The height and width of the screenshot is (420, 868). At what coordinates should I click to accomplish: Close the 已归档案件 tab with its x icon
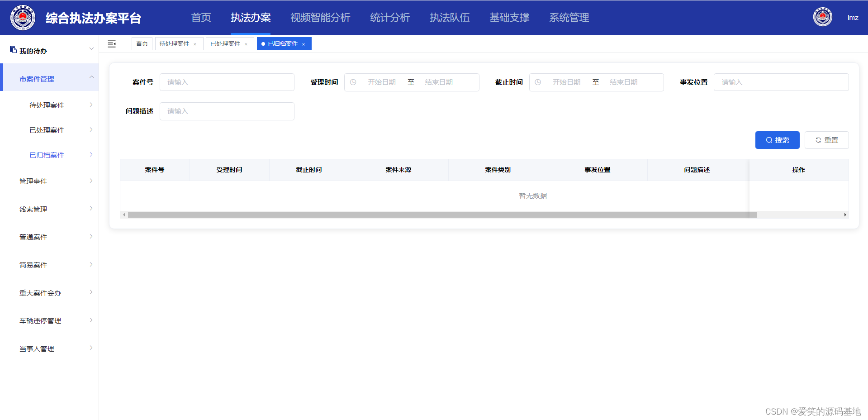pos(304,44)
